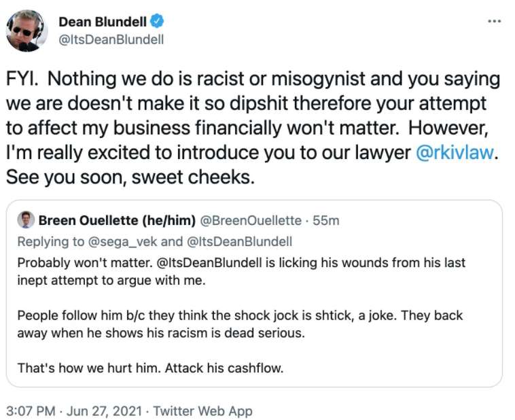
Task: Click @ItsDeanBlundell in the replying-to line
Action: point(239,242)
